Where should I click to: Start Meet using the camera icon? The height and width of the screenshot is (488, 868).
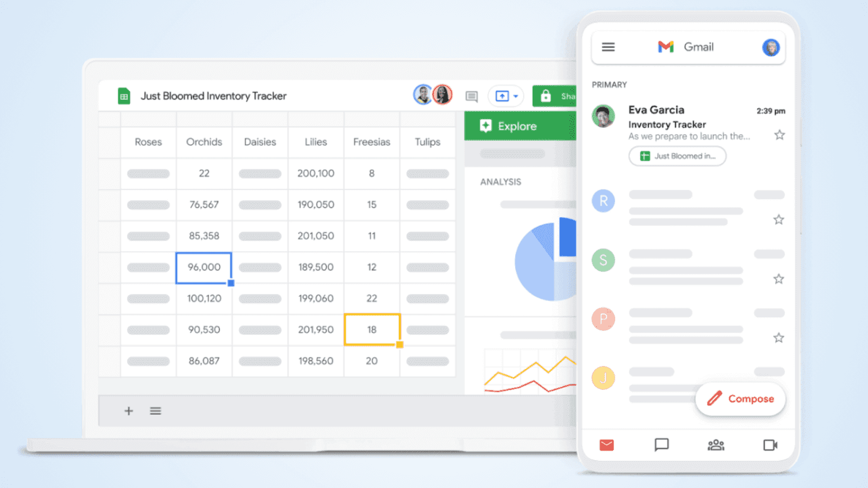(x=769, y=445)
